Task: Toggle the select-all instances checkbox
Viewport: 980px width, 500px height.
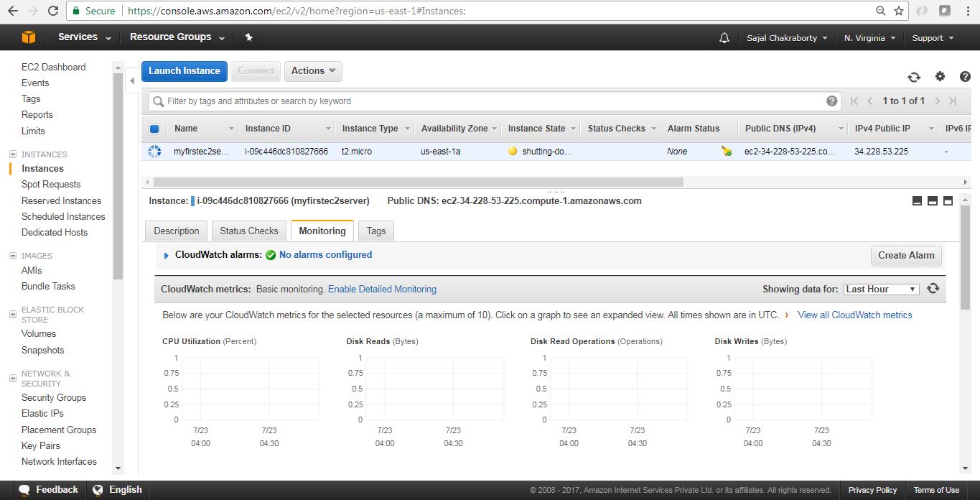Action: 154,129
